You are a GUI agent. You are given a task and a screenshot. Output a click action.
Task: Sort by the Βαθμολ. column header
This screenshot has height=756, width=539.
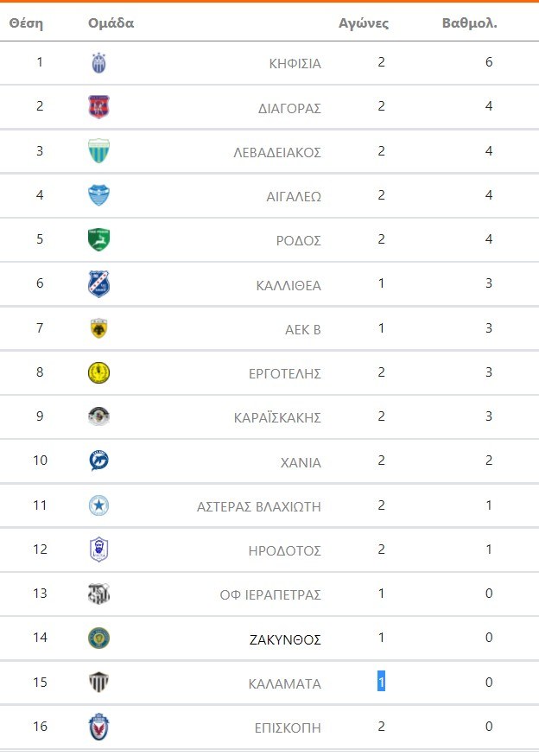coord(469,23)
